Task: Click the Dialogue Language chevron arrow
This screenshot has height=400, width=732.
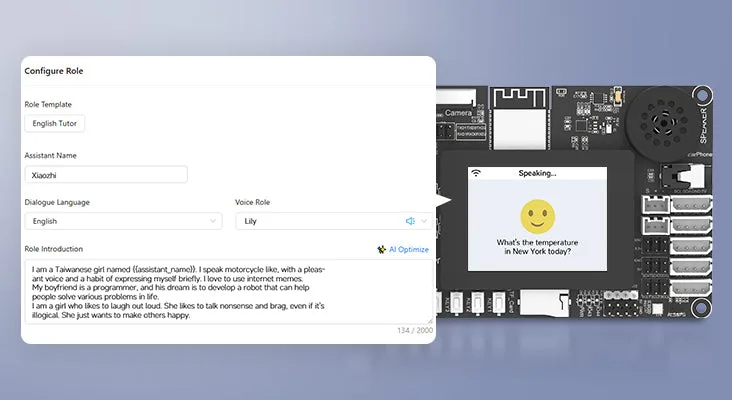Action: click(x=213, y=221)
